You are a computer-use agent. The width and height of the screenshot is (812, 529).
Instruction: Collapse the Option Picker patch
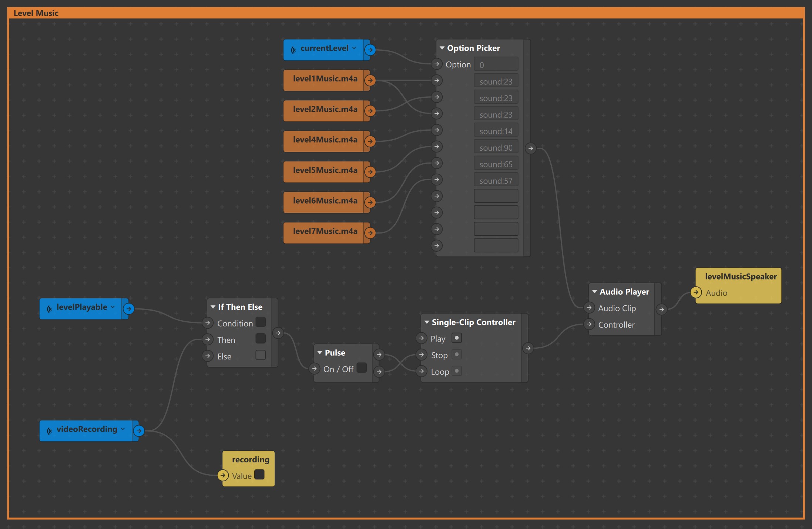(x=442, y=48)
